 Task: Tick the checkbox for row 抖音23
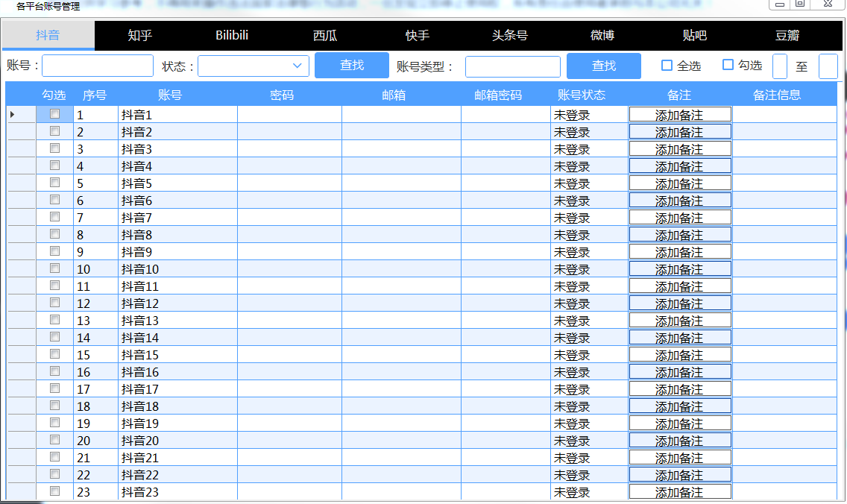[54, 491]
